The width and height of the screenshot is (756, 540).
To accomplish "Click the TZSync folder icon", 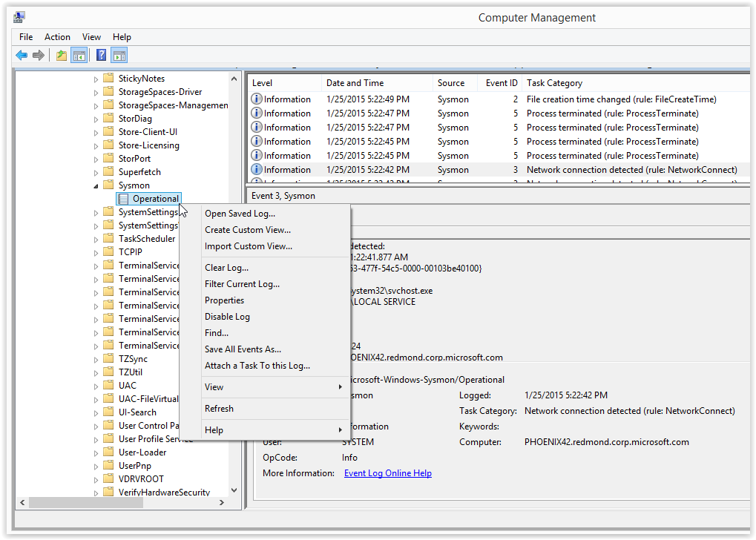I will tap(108, 359).
